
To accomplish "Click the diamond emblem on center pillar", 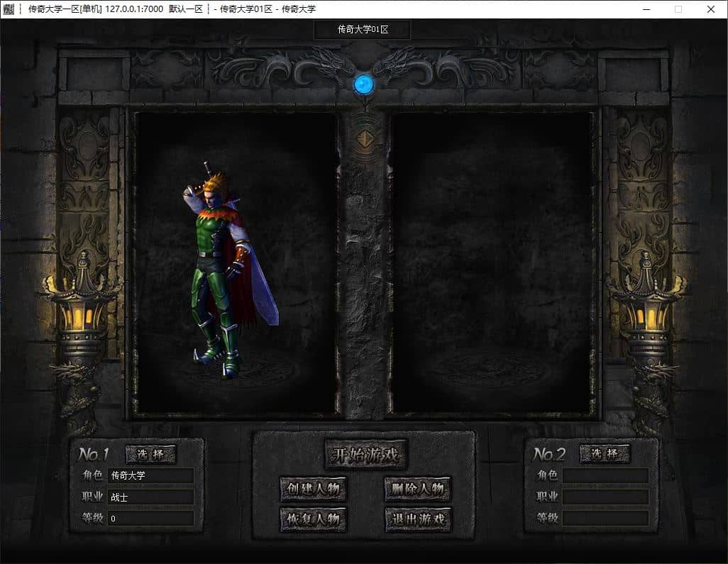I will tap(365, 139).
